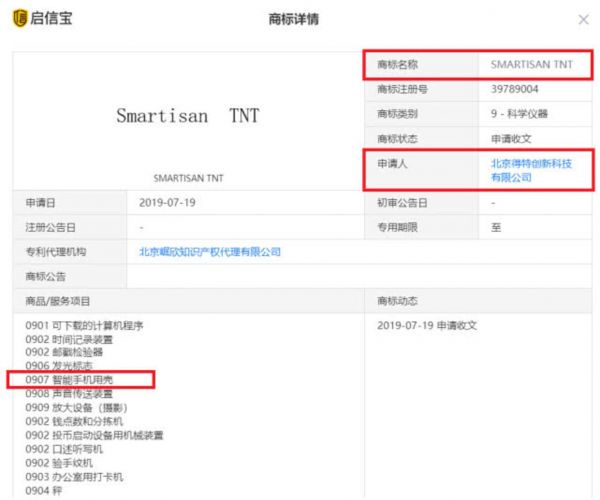The height and width of the screenshot is (500, 600).
Task: Select item 0906 发光标志
Action: click(59, 366)
